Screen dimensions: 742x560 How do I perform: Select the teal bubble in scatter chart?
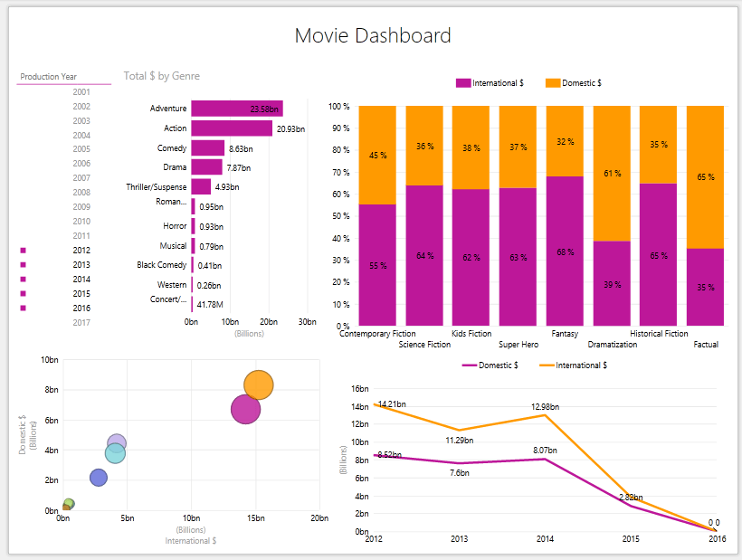(115, 453)
